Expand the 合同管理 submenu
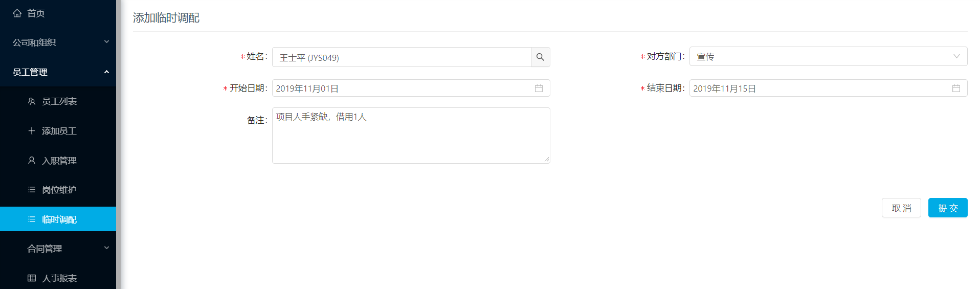The height and width of the screenshot is (289, 980). click(x=58, y=249)
